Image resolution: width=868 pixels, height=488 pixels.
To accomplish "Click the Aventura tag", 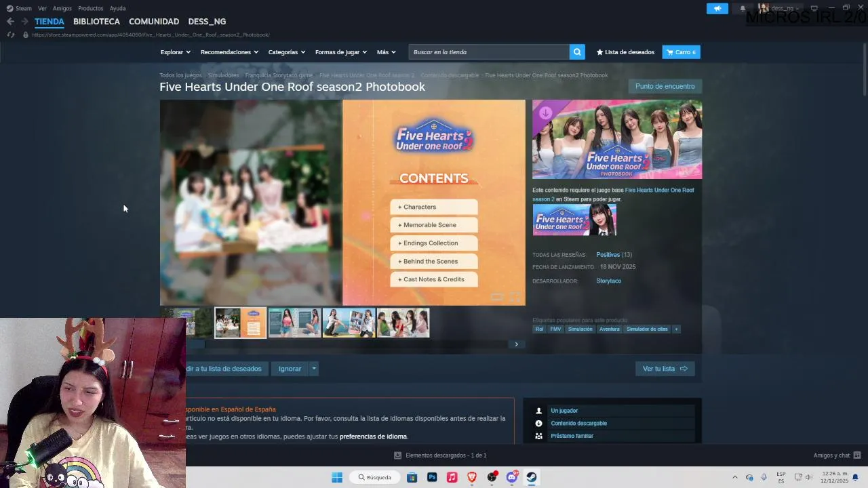I will tap(609, 329).
